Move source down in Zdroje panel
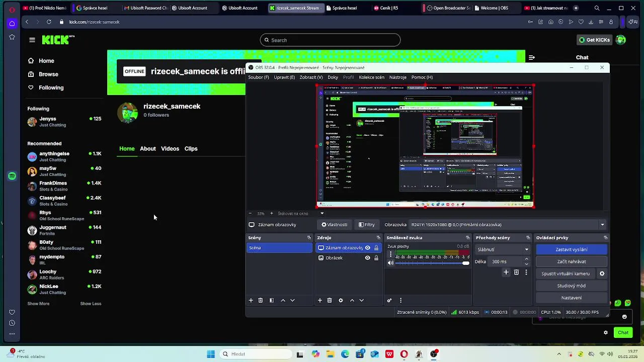This screenshot has width=644, height=362. click(x=361, y=300)
